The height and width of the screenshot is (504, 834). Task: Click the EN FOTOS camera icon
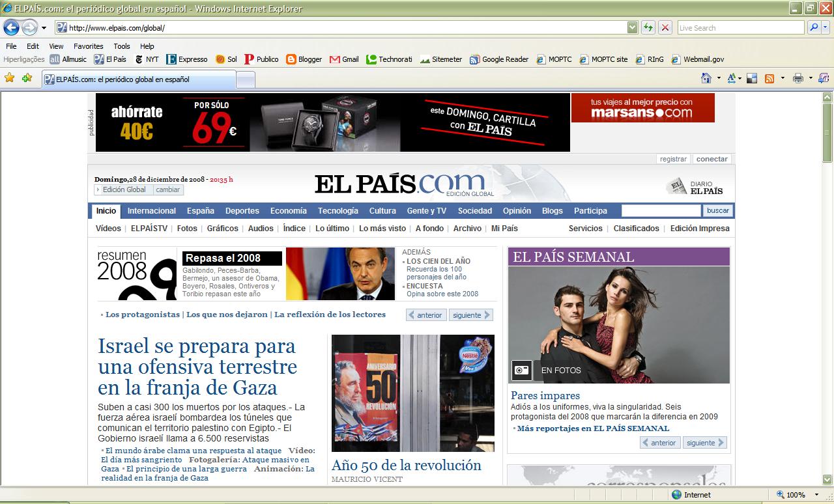[x=522, y=371]
